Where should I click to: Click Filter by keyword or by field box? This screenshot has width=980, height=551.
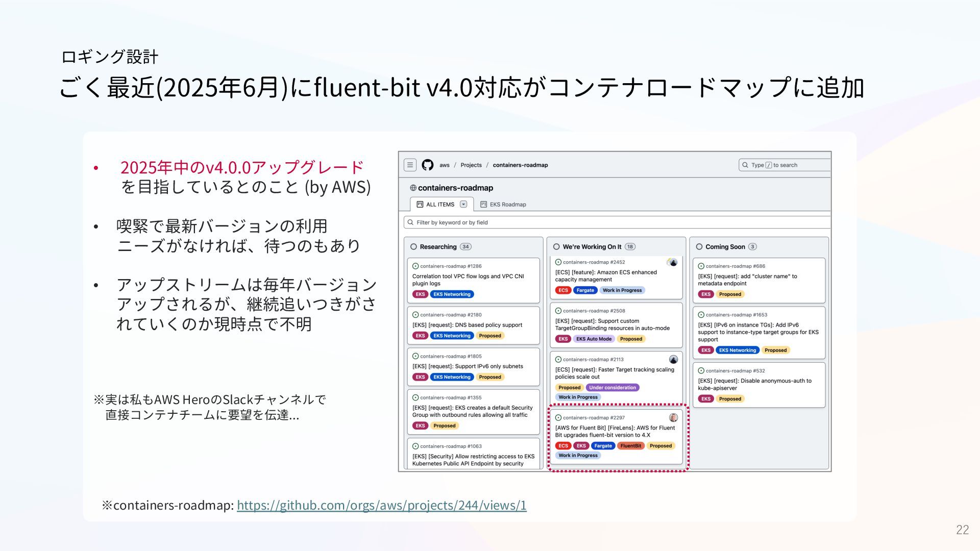pyautogui.click(x=617, y=222)
